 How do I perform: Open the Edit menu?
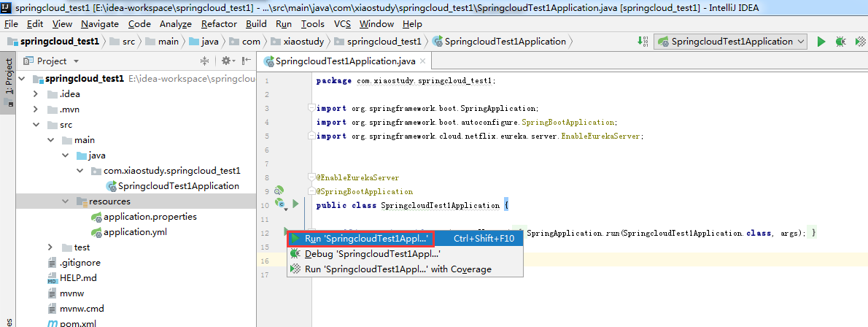[35, 24]
